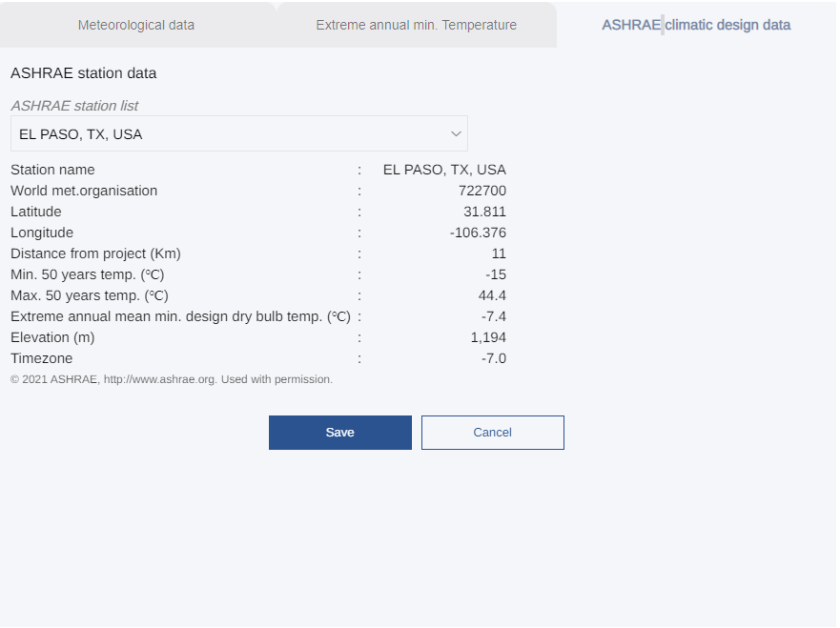Click the Station name value EL PASO, TX, USA

443,169
